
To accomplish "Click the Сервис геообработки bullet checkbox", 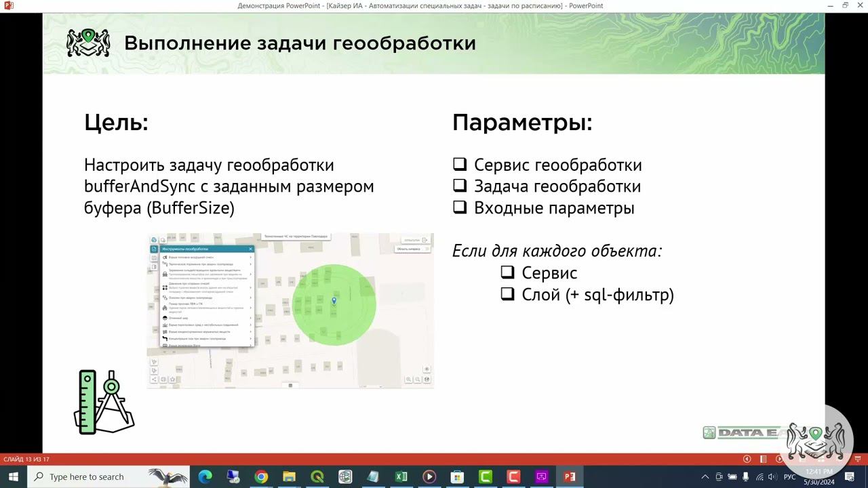I will coord(460,164).
